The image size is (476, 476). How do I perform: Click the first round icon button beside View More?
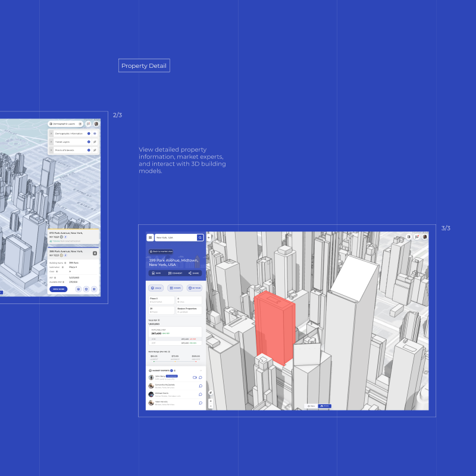79,289
